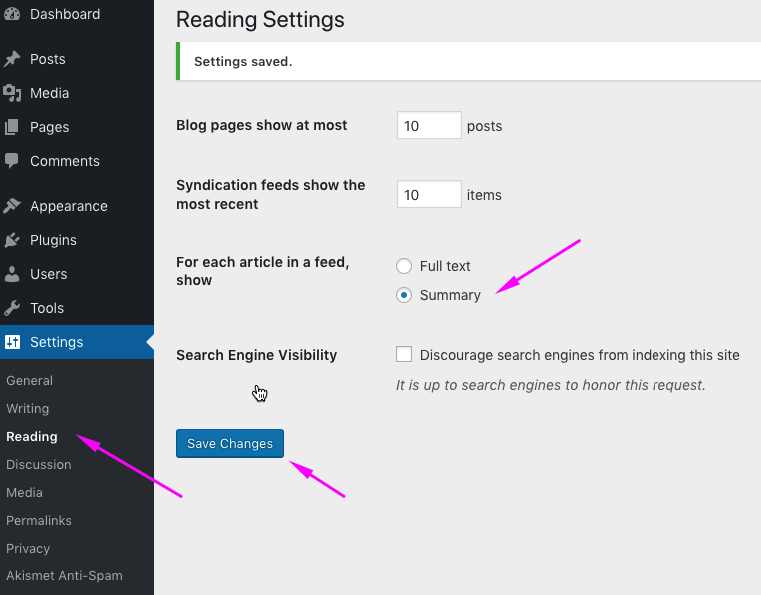Click the Users person icon

pos(12,274)
